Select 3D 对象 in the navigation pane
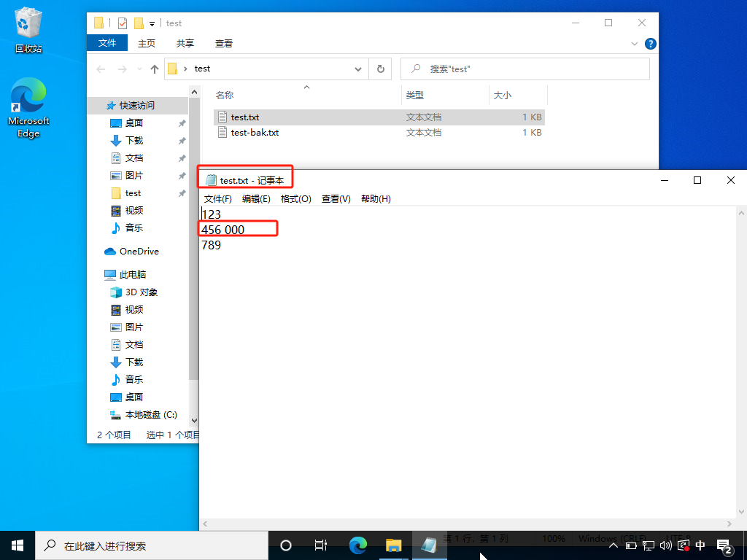 pyautogui.click(x=141, y=292)
